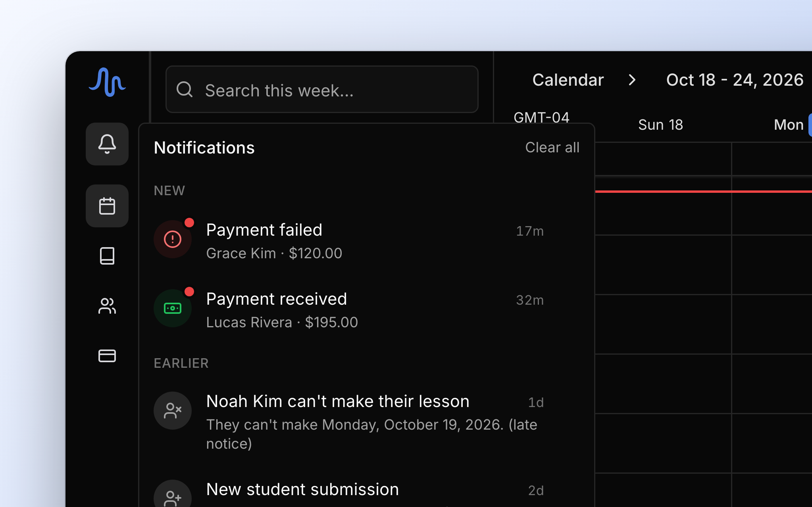The width and height of the screenshot is (812, 507).
Task: Click the user-x icon beside Noah Kim notification
Action: [x=173, y=411]
